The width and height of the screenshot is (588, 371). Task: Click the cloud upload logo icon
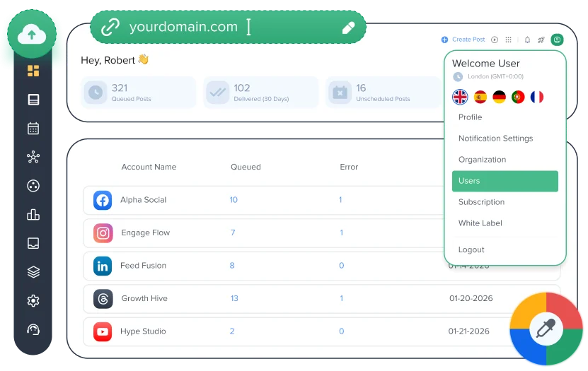coord(32,33)
